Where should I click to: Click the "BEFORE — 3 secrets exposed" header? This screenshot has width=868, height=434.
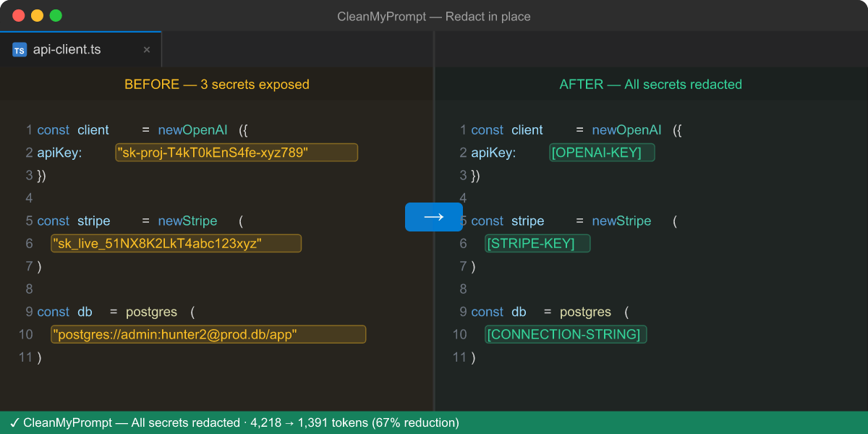pos(217,85)
